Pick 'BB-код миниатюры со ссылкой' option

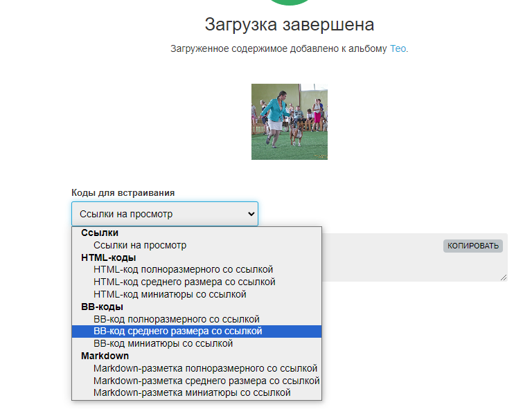163,343
